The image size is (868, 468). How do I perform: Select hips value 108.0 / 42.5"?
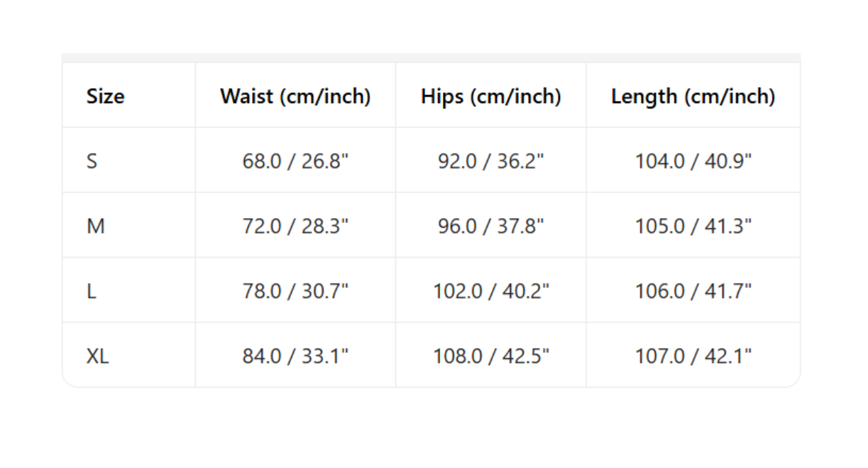pyautogui.click(x=490, y=357)
